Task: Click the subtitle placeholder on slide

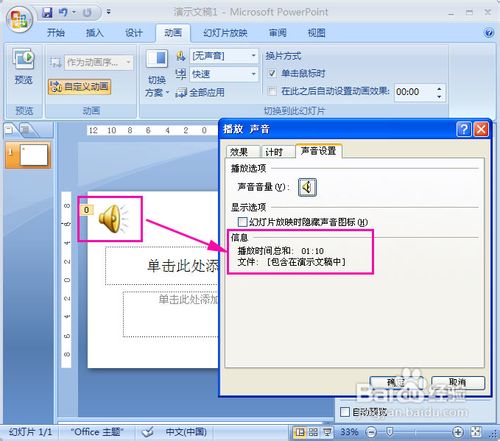Action: coord(170,314)
